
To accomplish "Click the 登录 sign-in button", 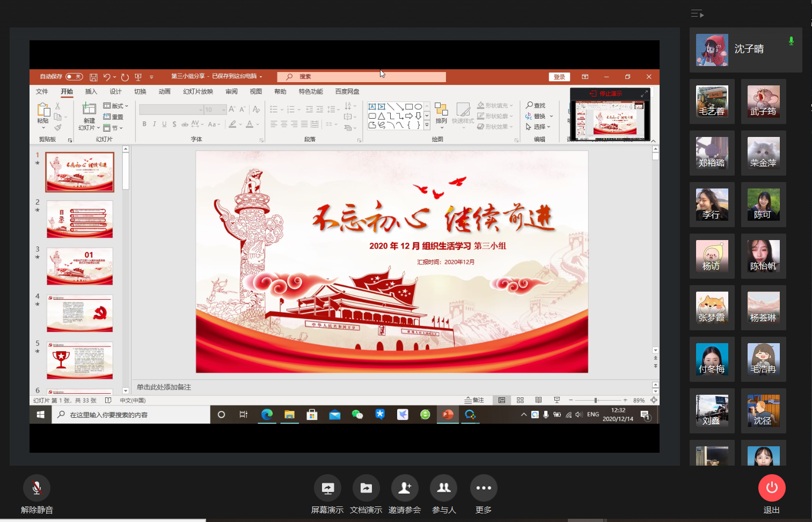I will [x=559, y=77].
